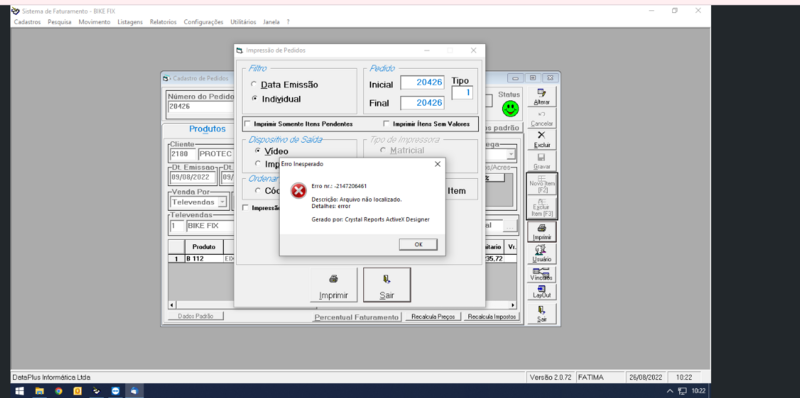Image resolution: width=800 pixels, height=398 pixels.
Task: Click the red error icon in Erro Inesperado
Action: coord(298,191)
